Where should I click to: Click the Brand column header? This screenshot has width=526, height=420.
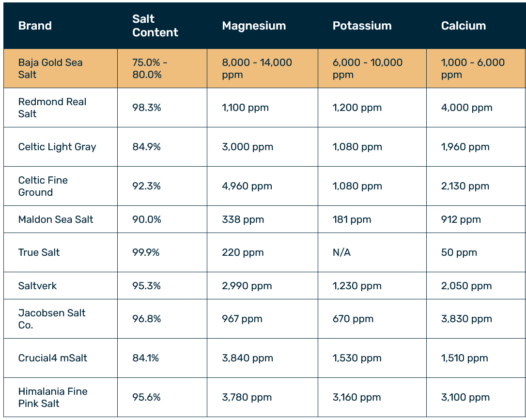(x=35, y=26)
